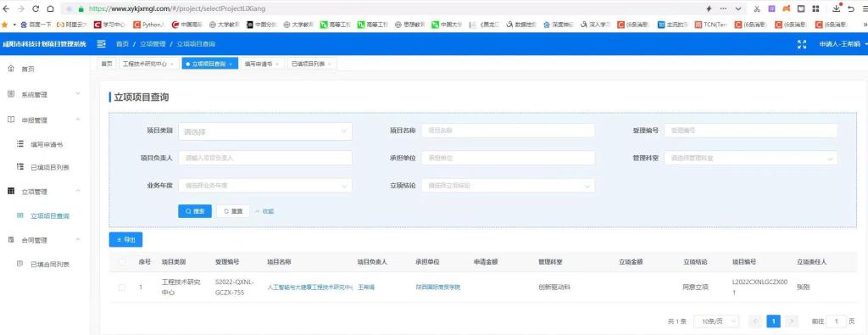This screenshot has width=868, height=335.
Task: Open the 项目类别 dropdown
Action: pos(264,131)
